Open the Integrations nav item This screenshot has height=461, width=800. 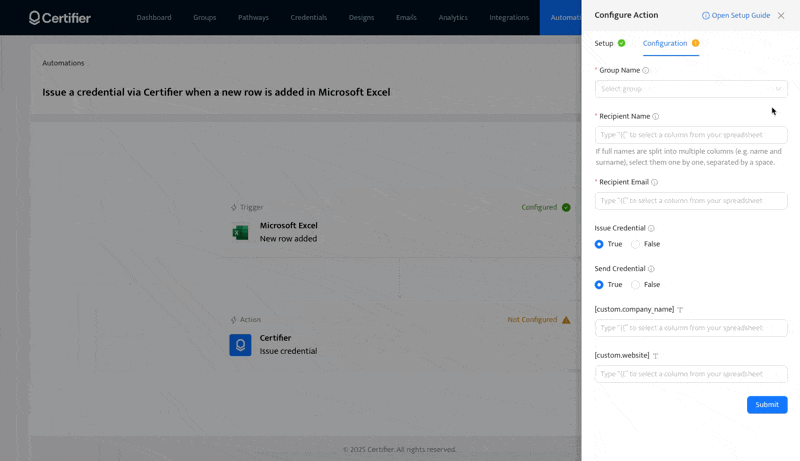click(509, 17)
